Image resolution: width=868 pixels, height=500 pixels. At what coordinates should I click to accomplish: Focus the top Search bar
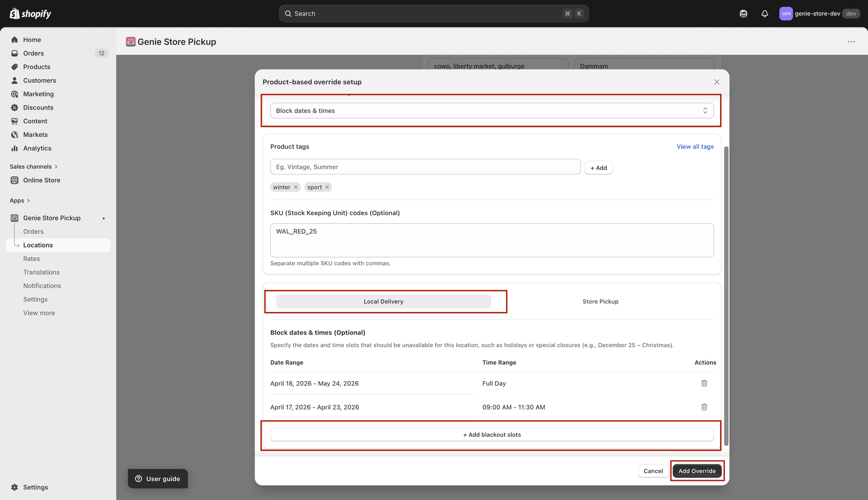click(434, 14)
